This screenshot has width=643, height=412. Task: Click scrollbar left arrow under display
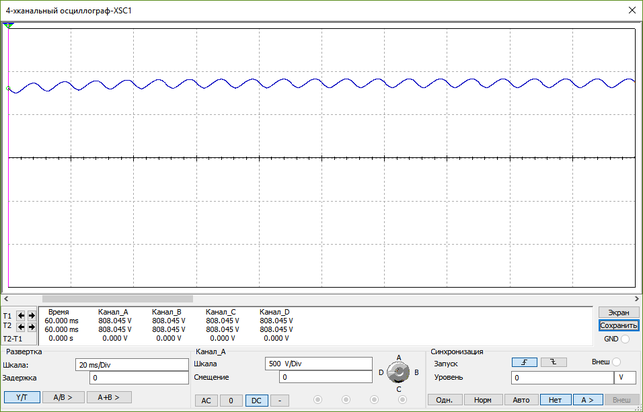(6, 299)
